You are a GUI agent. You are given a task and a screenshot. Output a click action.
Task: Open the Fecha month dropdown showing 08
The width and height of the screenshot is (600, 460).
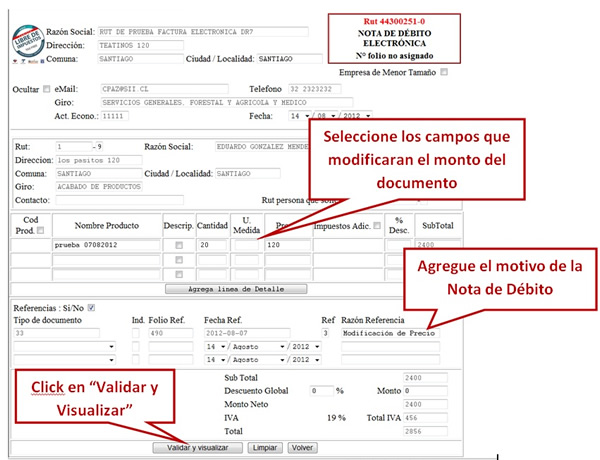[326, 116]
